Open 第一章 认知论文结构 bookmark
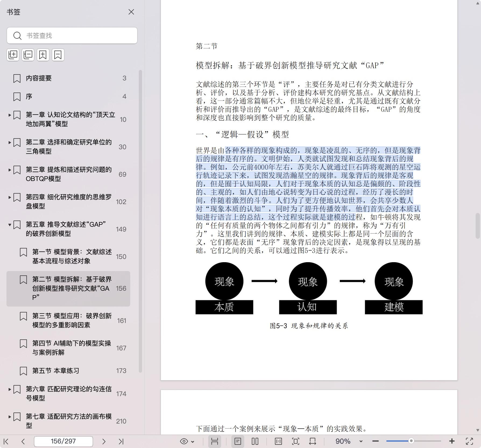The height and width of the screenshot is (448, 481). click(68, 119)
